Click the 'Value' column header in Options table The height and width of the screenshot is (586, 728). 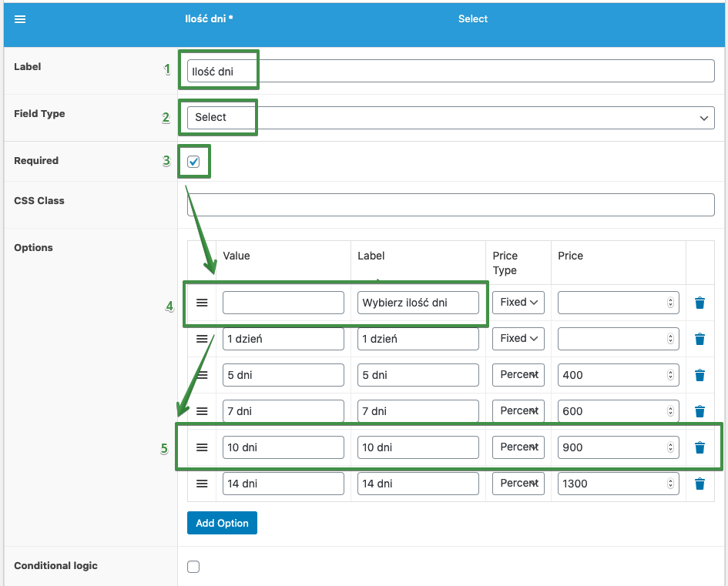click(x=237, y=256)
